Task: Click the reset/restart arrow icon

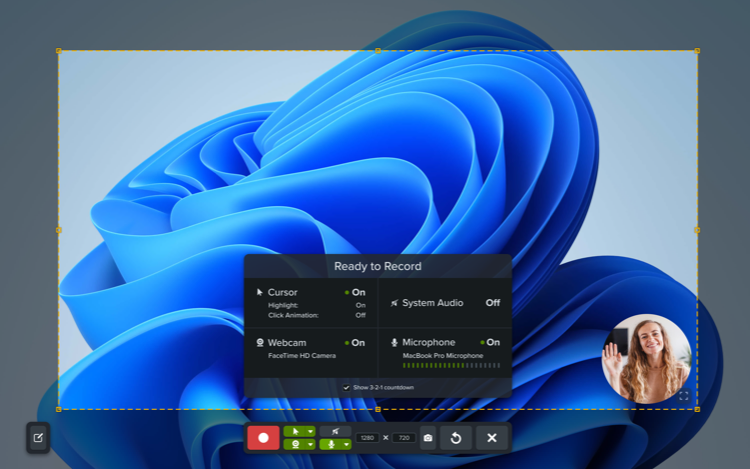Action: (x=456, y=438)
